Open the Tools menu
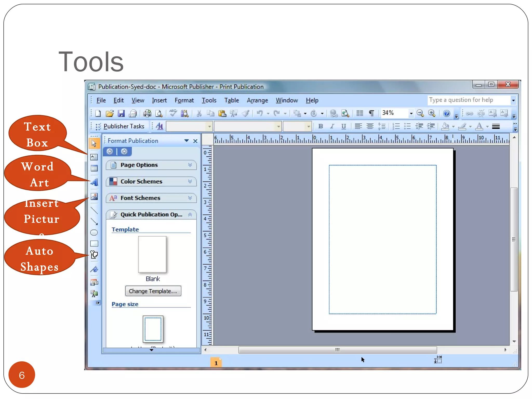 [209, 100]
